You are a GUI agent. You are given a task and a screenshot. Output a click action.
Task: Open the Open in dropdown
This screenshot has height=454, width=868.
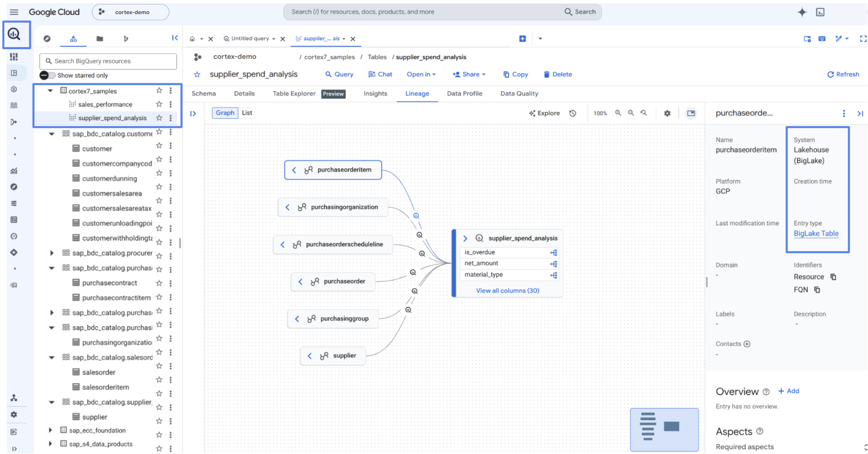coord(421,75)
